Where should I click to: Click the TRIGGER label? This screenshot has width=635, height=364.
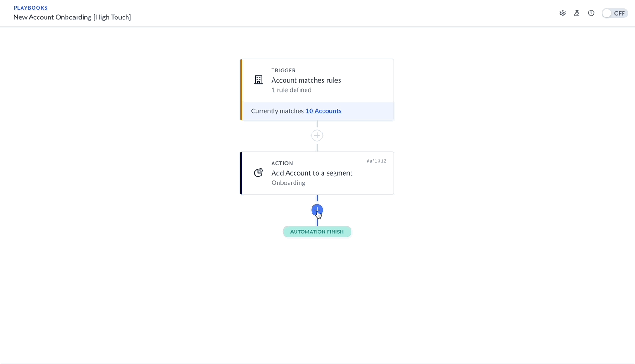click(284, 70)
